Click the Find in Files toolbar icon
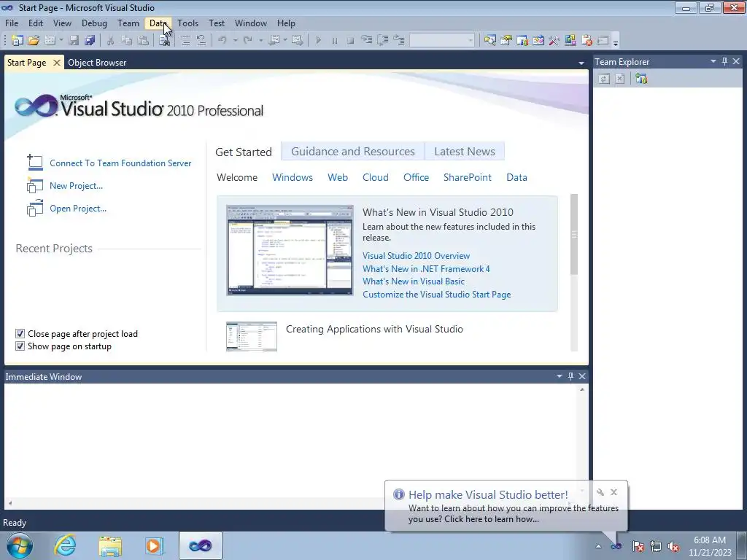Image resolution: width=747 pixels, height=560 pixels. coord(164,41)
